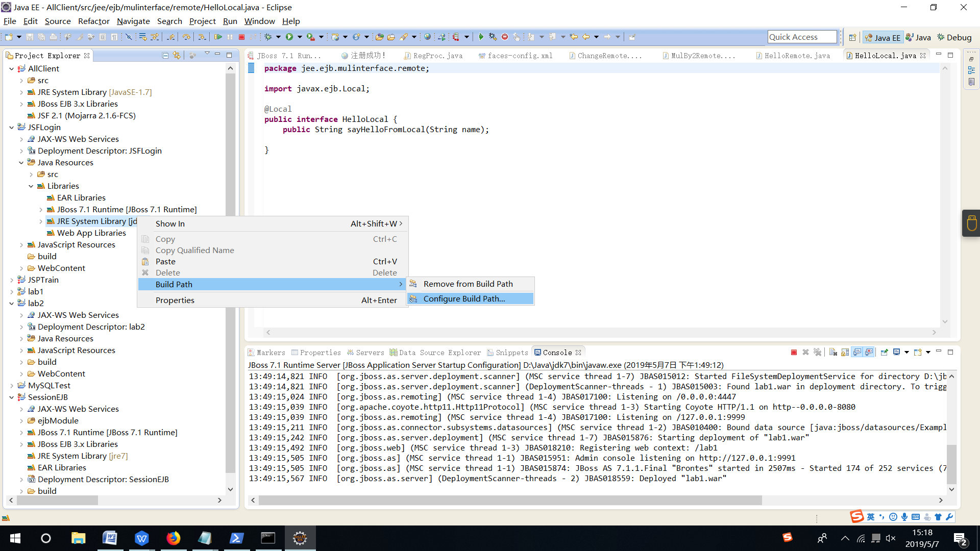Toggle Link with Editor in Project Explorer
This screenshot has height=551, width=980.
pyautogui.click(x=177, y=56)
